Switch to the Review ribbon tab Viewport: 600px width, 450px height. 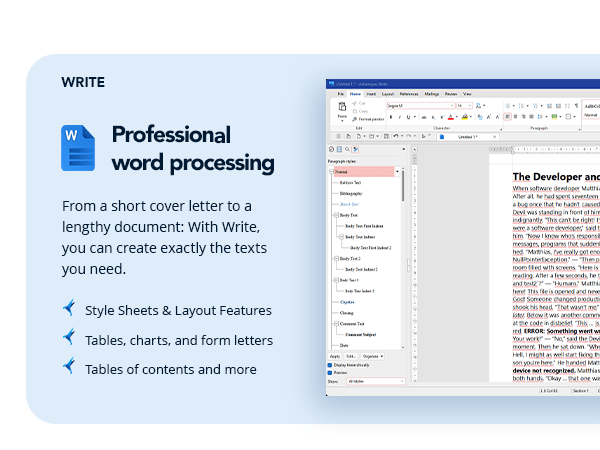[451, 94]
